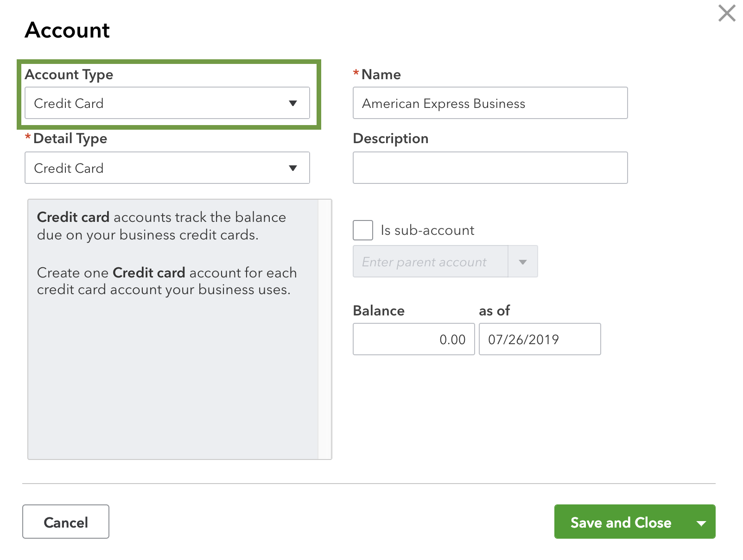This screenshot has height=560, width=743.
Task: Select the 07/26/2019 date value
Action: pos(539,339)
